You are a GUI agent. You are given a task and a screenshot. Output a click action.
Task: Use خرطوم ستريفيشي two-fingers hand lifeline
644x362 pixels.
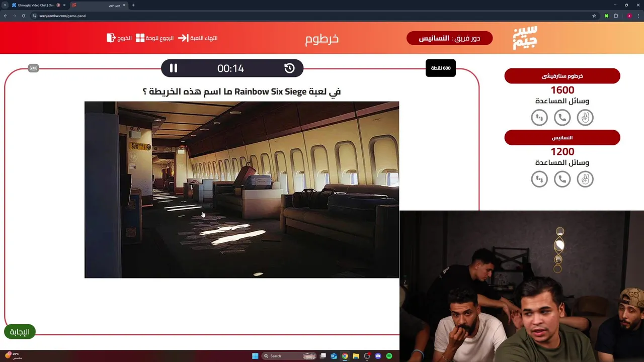585,118
